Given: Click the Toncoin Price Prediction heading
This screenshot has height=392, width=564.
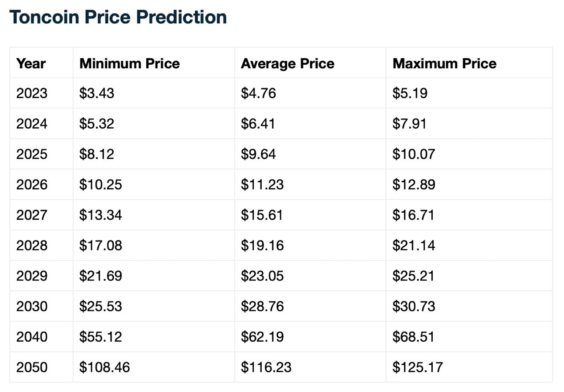Looking at the screenshot, I should (x=118, y=17).
